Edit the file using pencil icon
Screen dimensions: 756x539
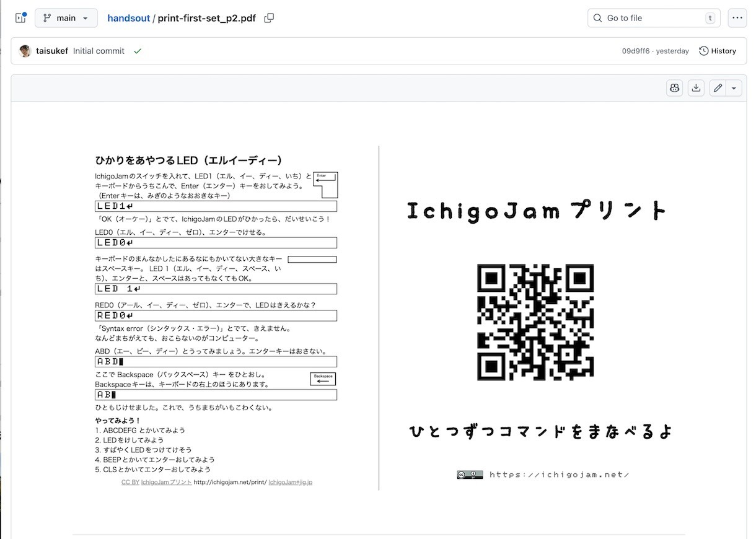tap(718, 88)
